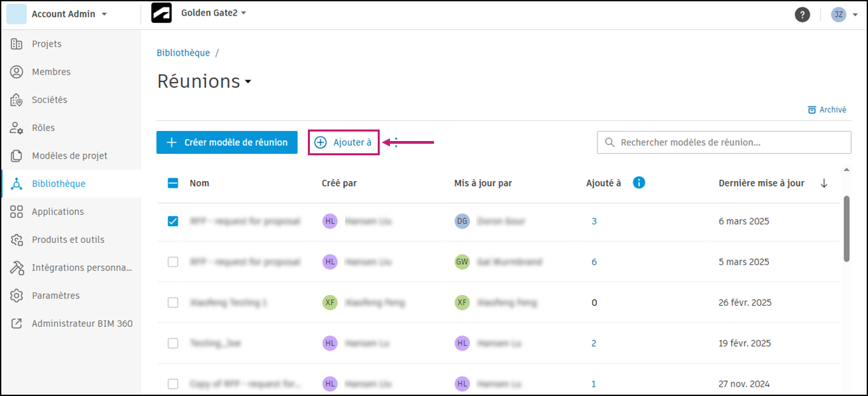Toggle the select-all checkbox in table header
This screenshot has height=396, width=868.
click(x=173, y=182)
